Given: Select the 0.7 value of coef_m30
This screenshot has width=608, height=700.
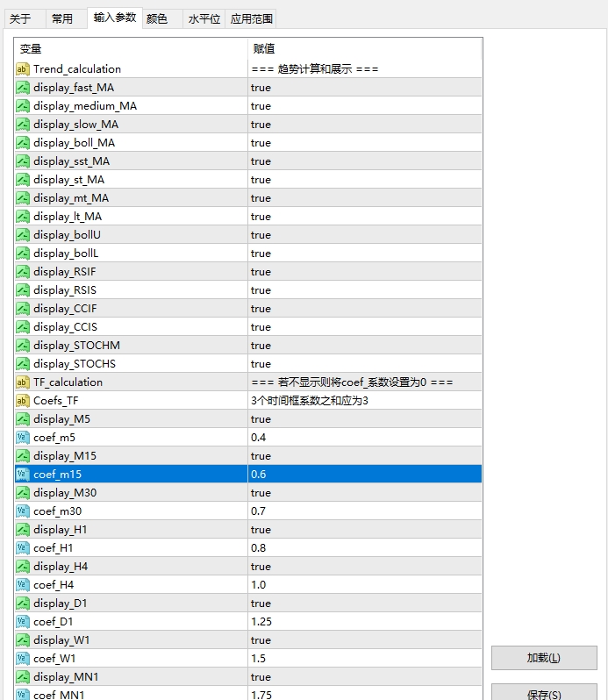Looking at the screenshot, I should (259, 511).
